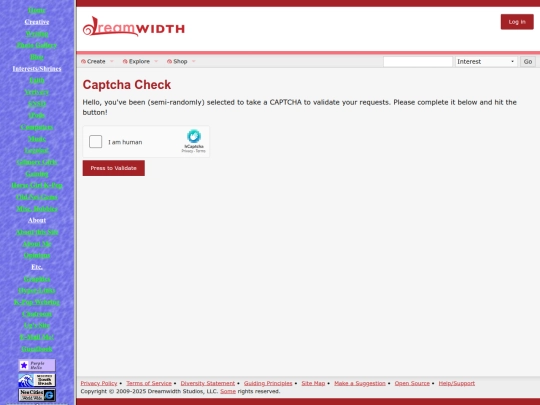
Task: Click the About sidebar section heading
Action: (37, 220)
